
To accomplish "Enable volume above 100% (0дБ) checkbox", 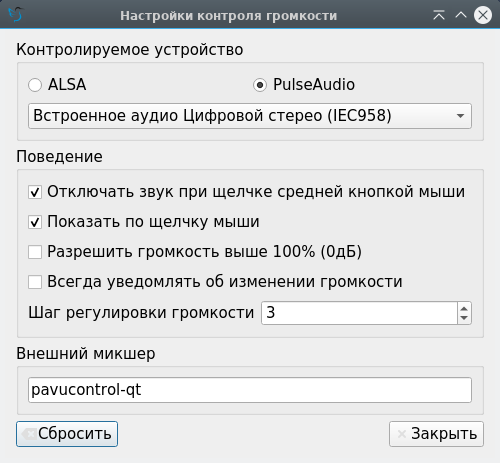I will tap(35, 252).
